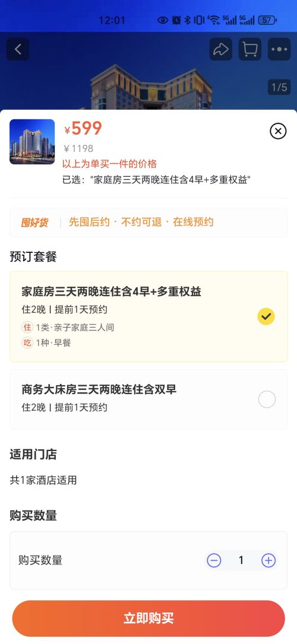Increase purchase quantity with plus icon
The image size is (297, 644).
pyautogui.click(x=268, y=560)
